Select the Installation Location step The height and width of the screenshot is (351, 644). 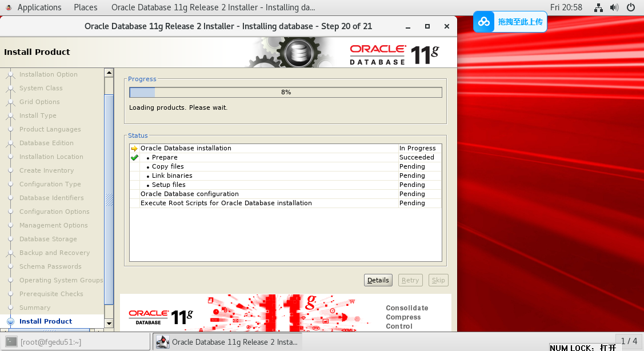point(51,157)
